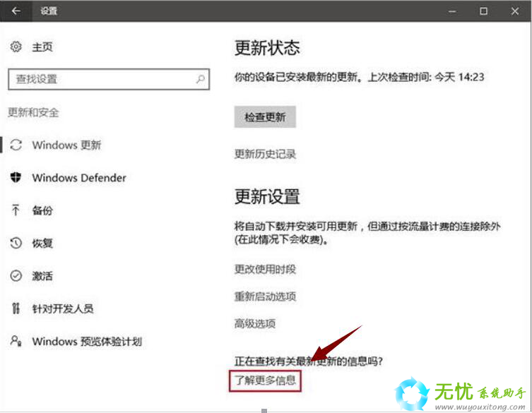Click the 设置 window title
The width and height of the screenshot is (532, 413).
click(49, 11)
